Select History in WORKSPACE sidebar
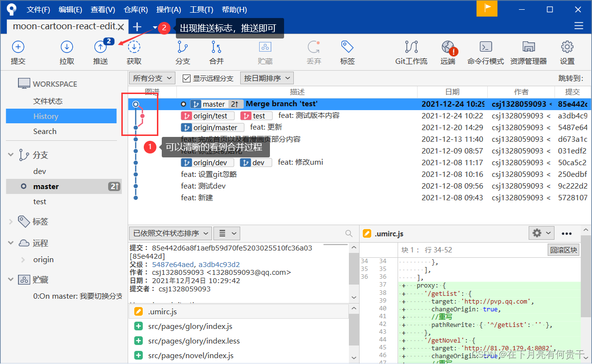Screen dimensions: 592x364 [61, 116]
